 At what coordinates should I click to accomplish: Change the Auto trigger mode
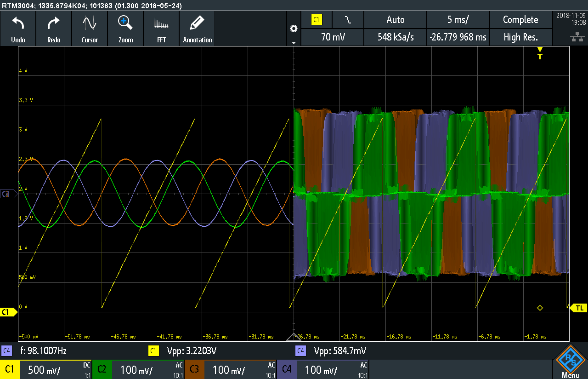tap(395, 20)
